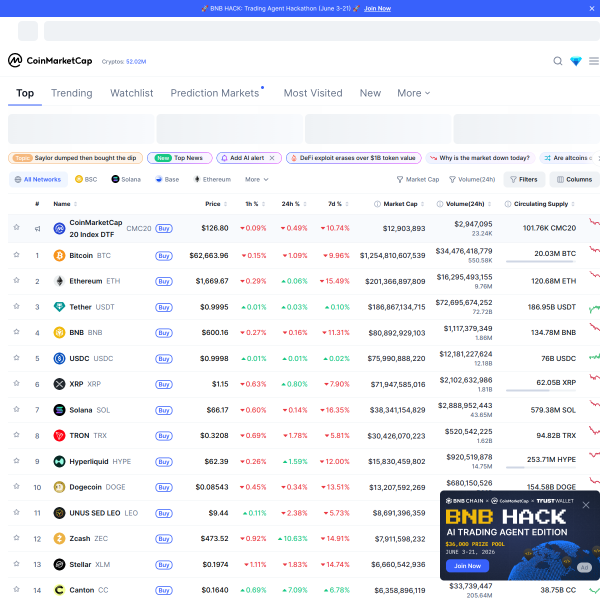Click Join Now in top banner

click(x=377, y=8)
